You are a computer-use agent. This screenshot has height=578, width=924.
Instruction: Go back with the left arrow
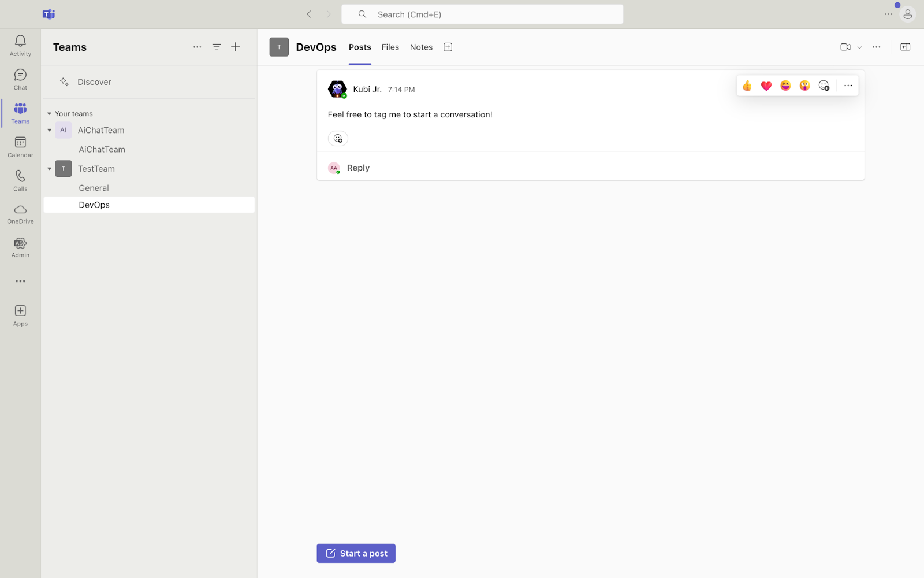click(309, 14)
